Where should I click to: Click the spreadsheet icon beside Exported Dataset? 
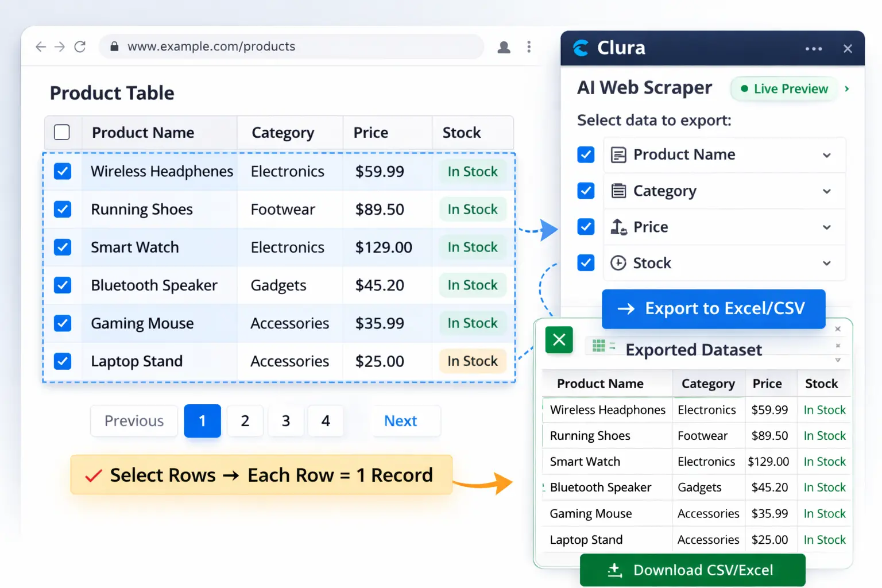[x=599, y=346]
